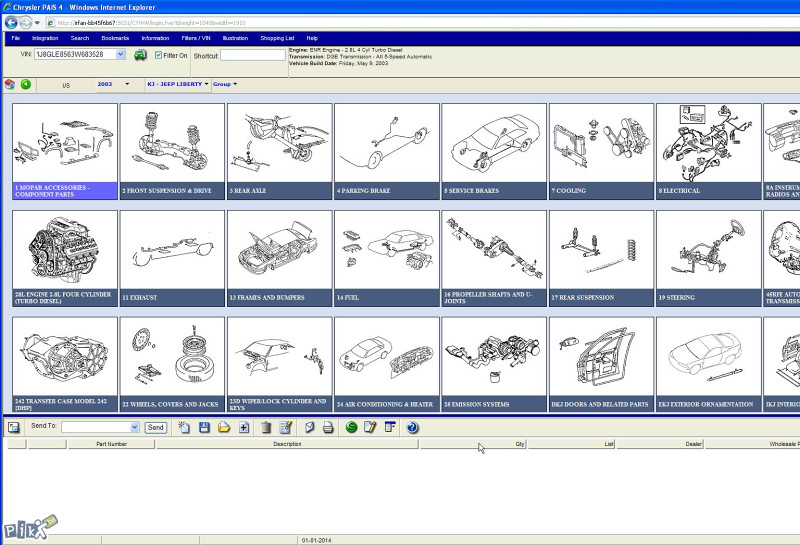Click the trash can delete icon
Image resolution: width=800 pixels, height=545 pixels.
tap(266, 427)
